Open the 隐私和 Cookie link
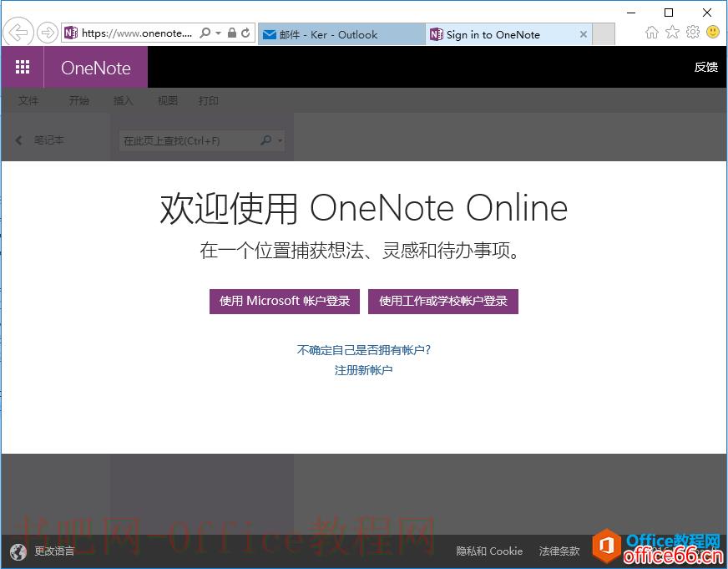The height and width of the screenshot is (569, 728). [489, 551]
